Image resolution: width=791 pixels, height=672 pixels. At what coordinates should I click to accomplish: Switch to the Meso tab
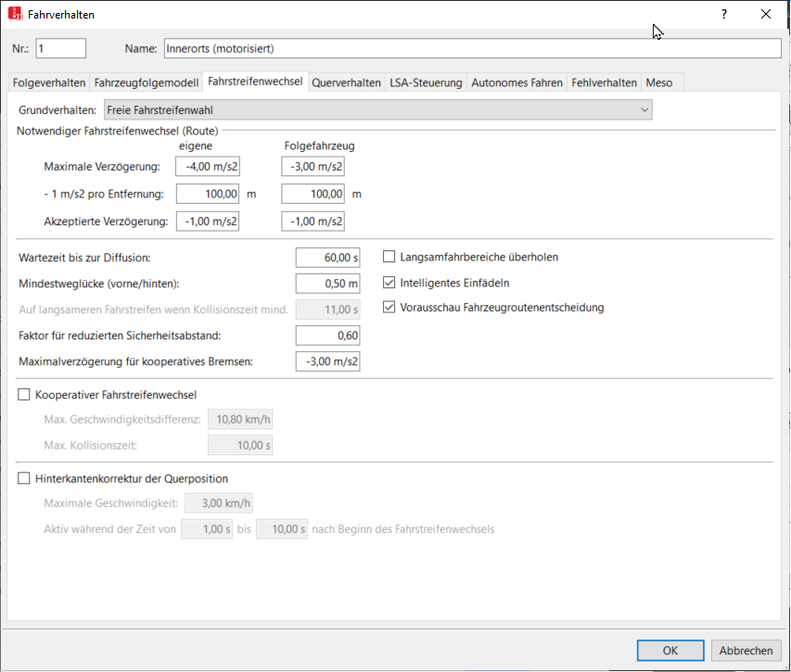pyautogui.click(x=659, y=82)
